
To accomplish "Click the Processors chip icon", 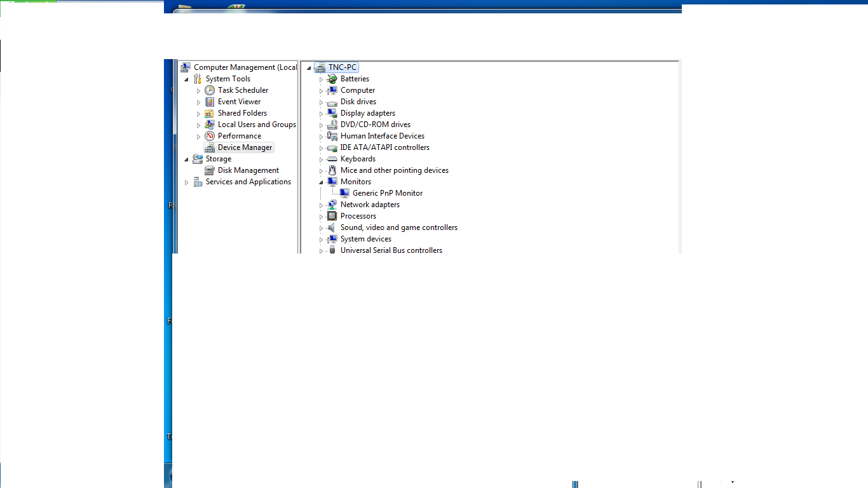I will 332,216.
